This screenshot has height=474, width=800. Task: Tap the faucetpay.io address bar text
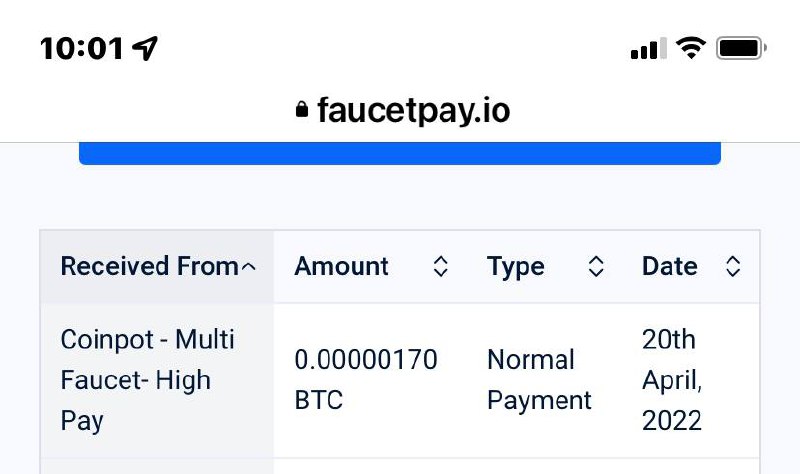413,110
